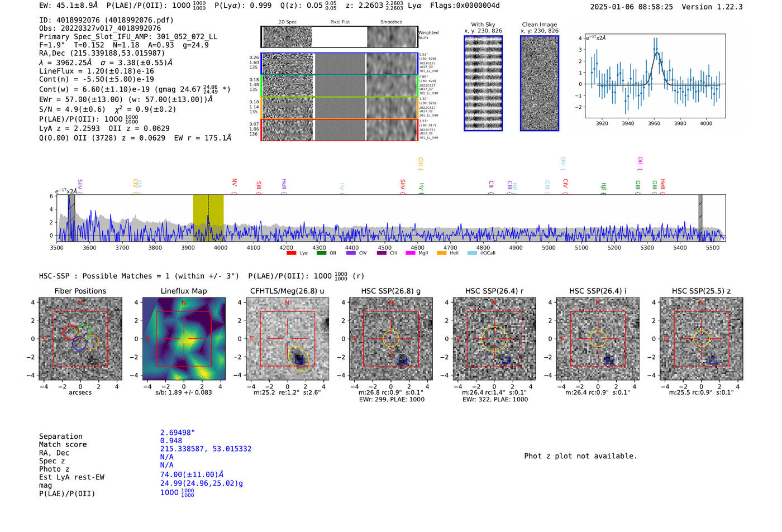Click the Primary Spec_Slot_IFU_AMP line
Image resolution: width=782 pixels, height=532 pixels.
coord(128,37)
